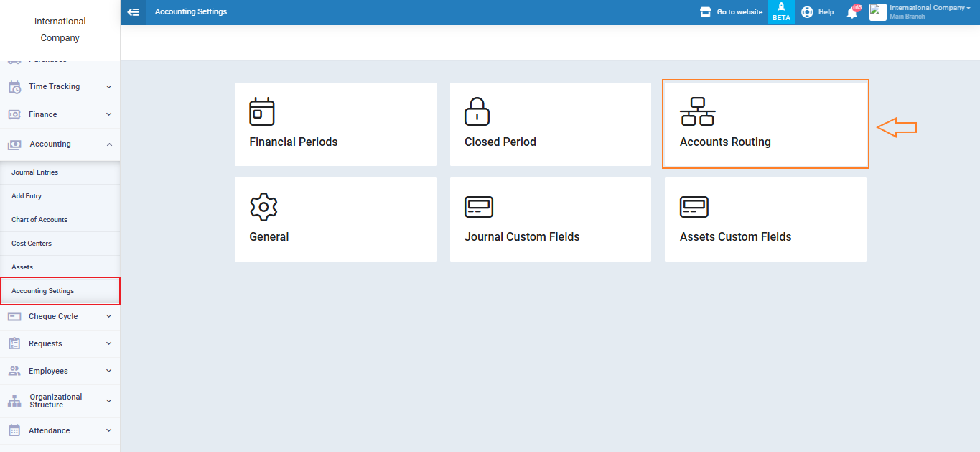Expand the Cheque Cycle section
The height and width of the screenshot is (452, 980).
[x=60, y=317]
